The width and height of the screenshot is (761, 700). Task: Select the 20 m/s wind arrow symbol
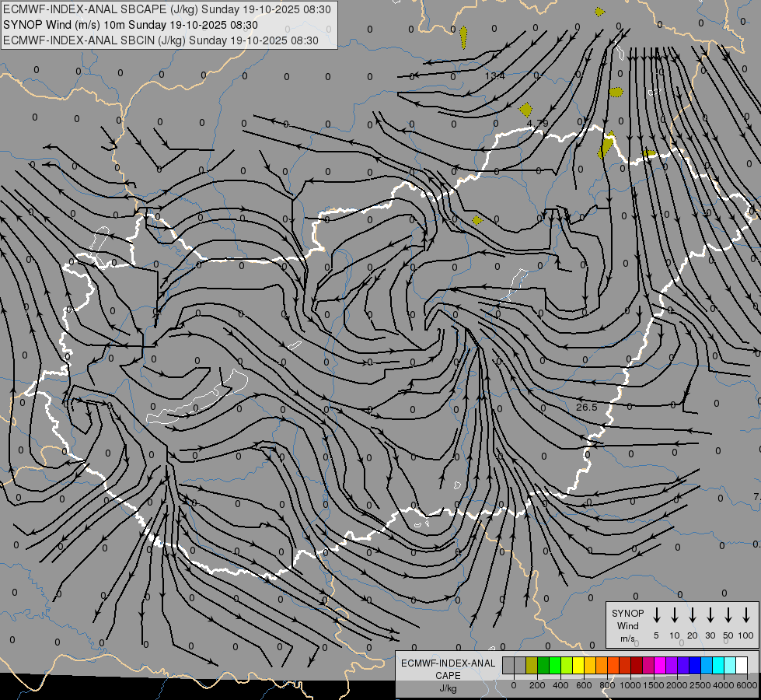tap(693, 615)
